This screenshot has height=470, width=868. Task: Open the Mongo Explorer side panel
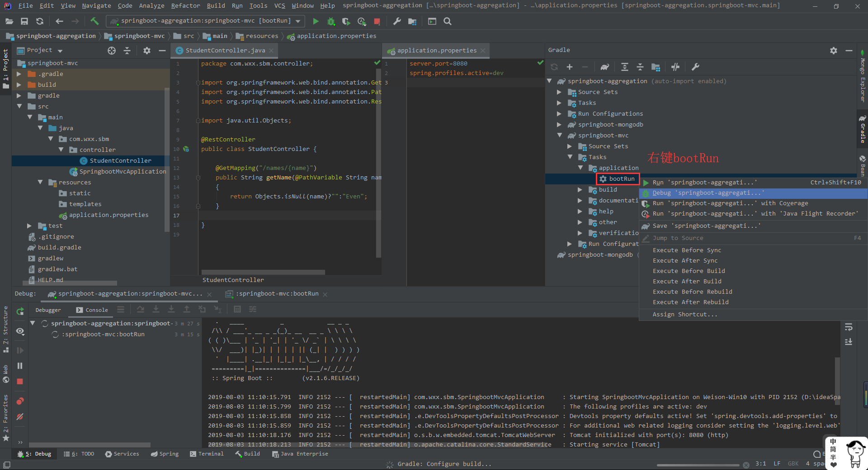(863, 77)
